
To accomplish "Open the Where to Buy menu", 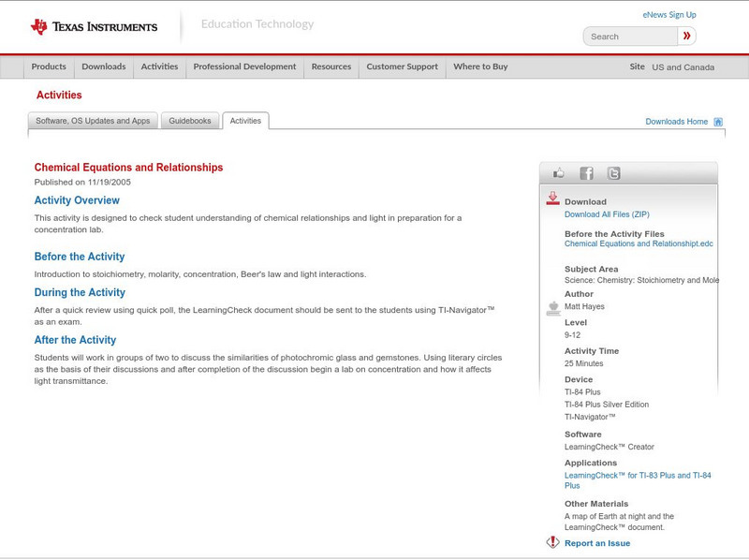I will pos(480,66).
